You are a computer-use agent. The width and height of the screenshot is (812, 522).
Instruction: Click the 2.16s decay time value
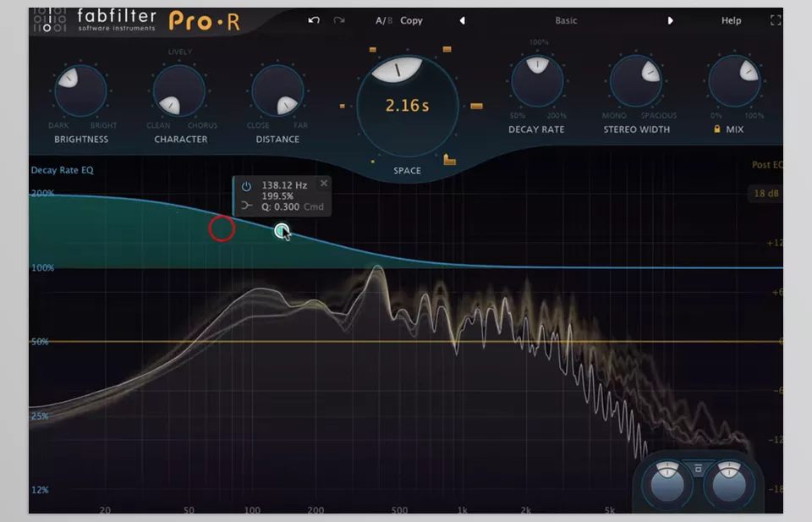pos(407,106)
